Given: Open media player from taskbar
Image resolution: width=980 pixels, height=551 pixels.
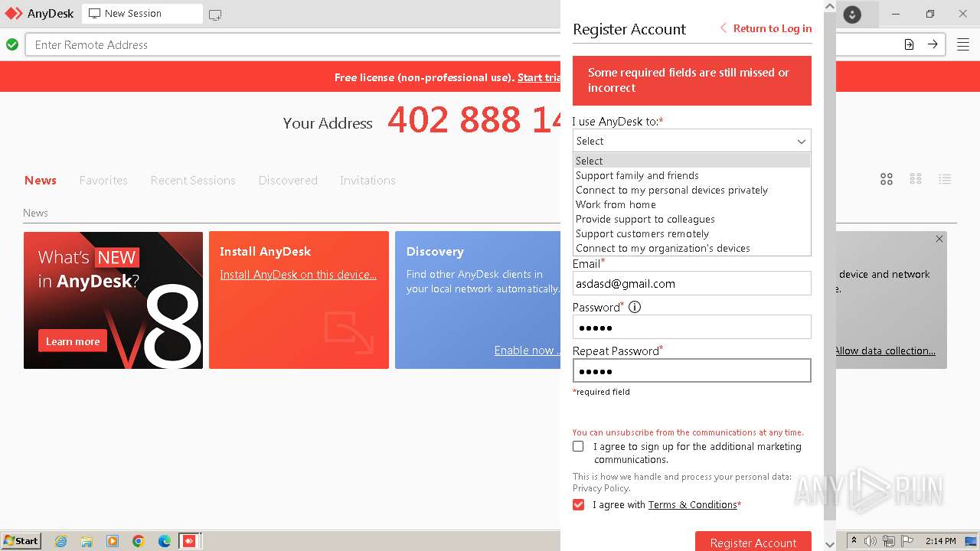Looking at the screenshot, I should (x=113, y=541).
